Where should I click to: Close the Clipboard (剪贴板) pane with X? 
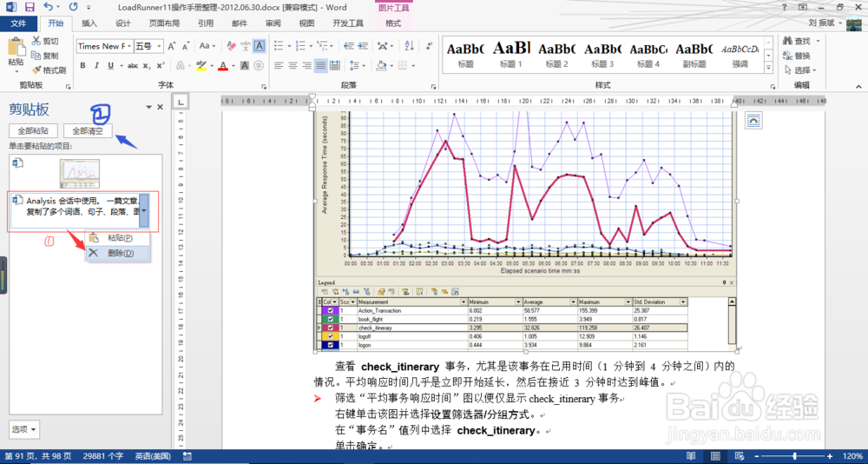[160, 107]
